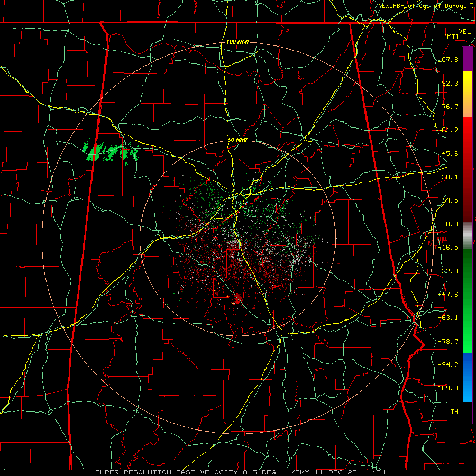Screen dimensions: 476x476
Task: Click the 107.8 legend value
Action: [448, 59]
